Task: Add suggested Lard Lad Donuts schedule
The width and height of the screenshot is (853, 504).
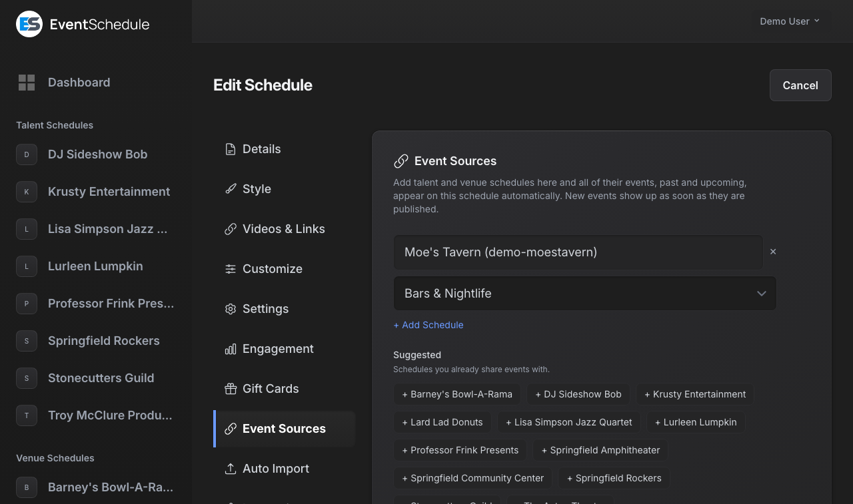Action: coord(442,422)
